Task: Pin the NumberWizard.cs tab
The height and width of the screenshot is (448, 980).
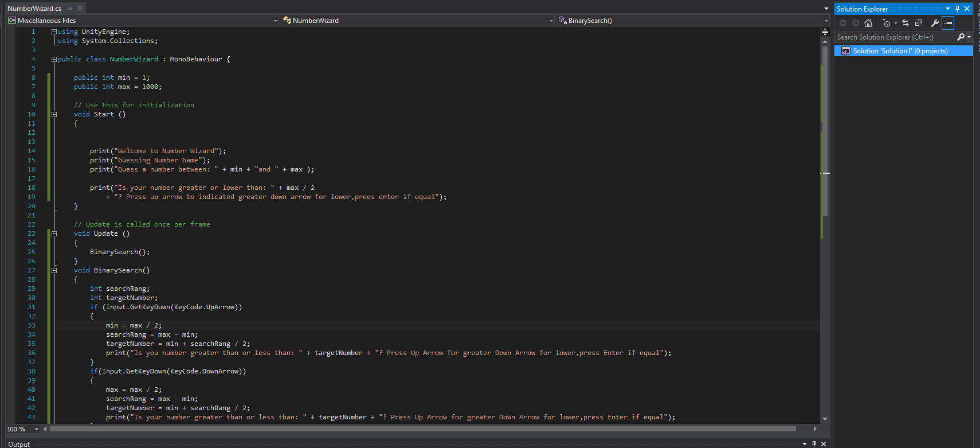Action: pyautogui.click(x=70, y=9)
